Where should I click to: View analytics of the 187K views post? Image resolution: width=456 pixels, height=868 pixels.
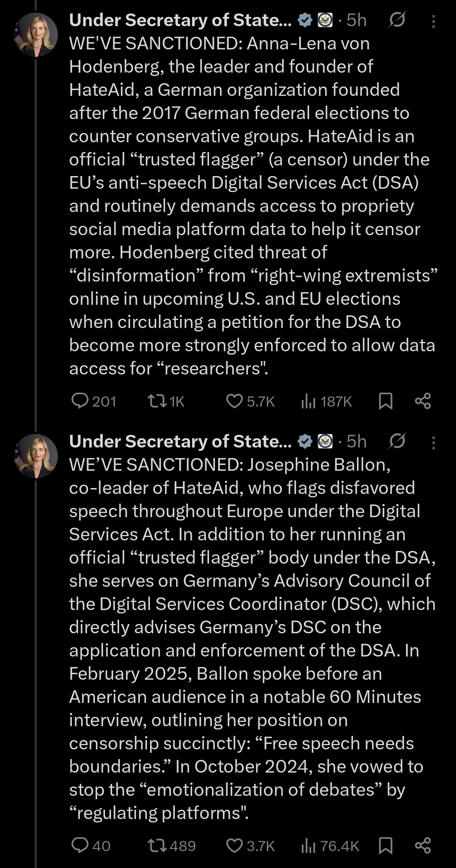[309, 401]
